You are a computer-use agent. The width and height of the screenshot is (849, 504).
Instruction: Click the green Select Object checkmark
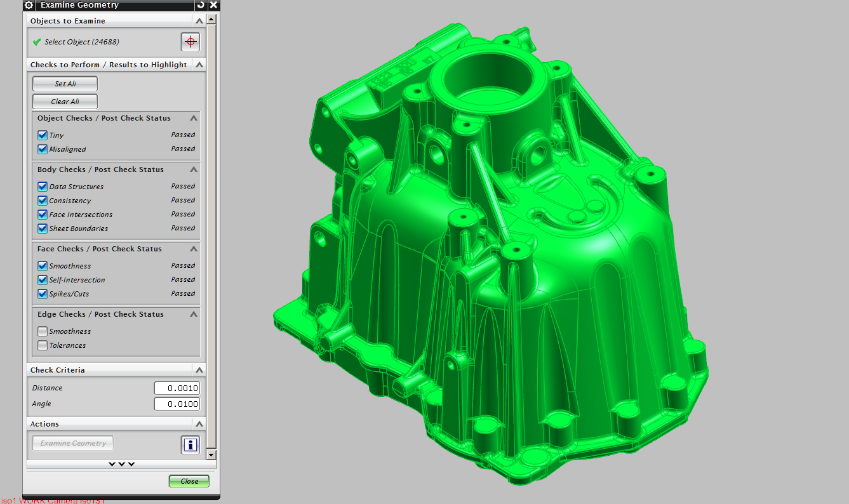click(x=37, y=43)
